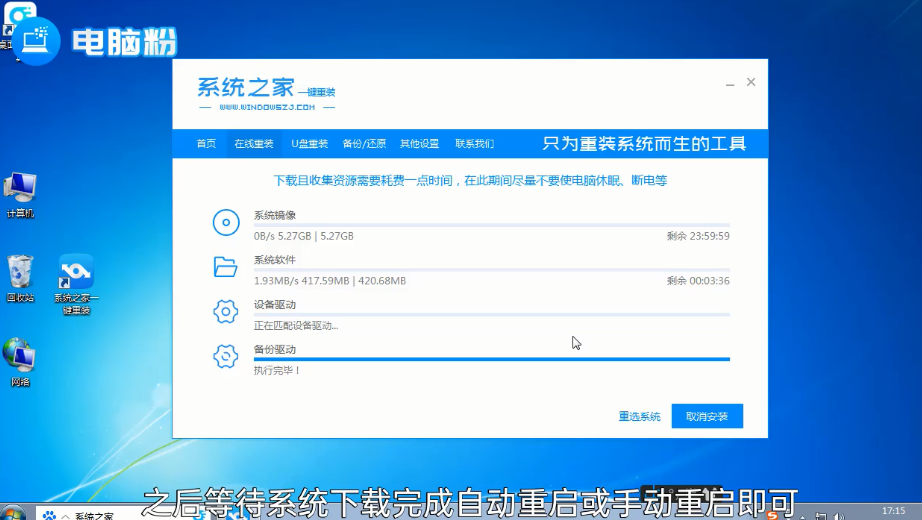Screen dimensions: 922x520
Task: Click the 只为重装系统而生的工具 slogan
Action: click(x=644, y=144)
